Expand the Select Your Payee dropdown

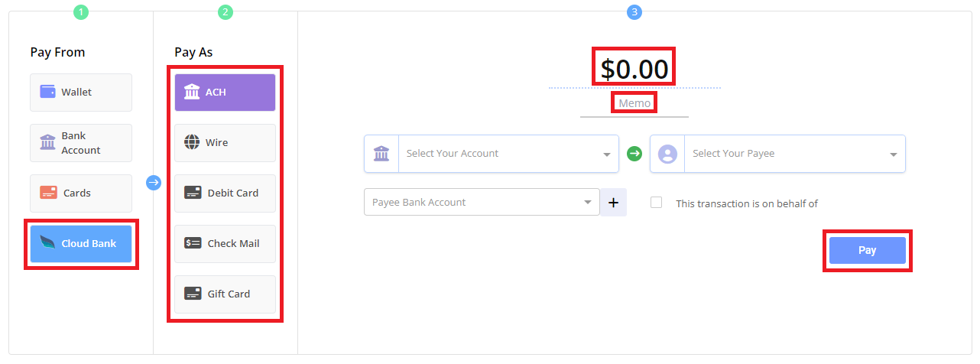(x=777, y=154)
